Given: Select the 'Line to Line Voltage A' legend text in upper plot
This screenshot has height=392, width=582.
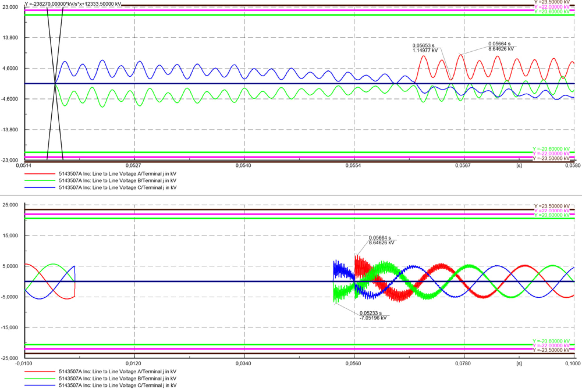Looking at the screenshot, I should click(x=117, y=174).
